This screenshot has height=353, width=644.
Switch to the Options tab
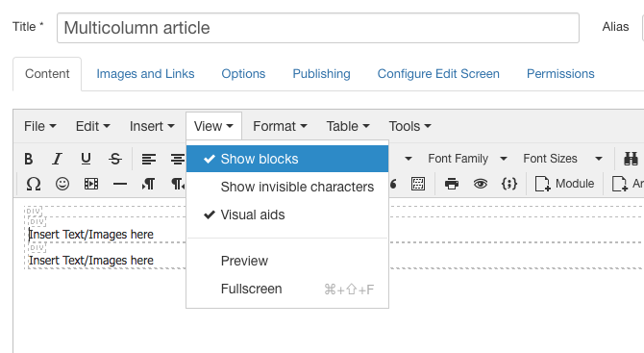(243, 73)
